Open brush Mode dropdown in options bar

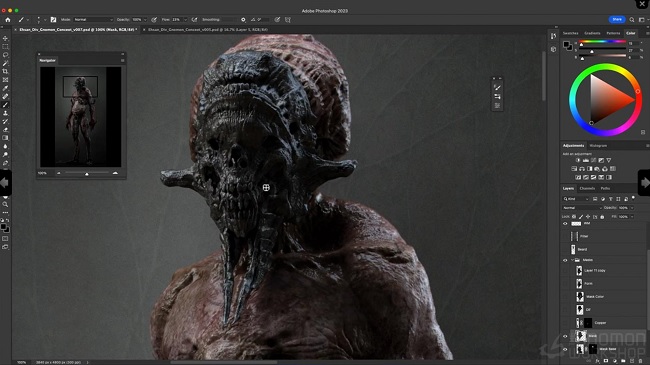(93, 19)
